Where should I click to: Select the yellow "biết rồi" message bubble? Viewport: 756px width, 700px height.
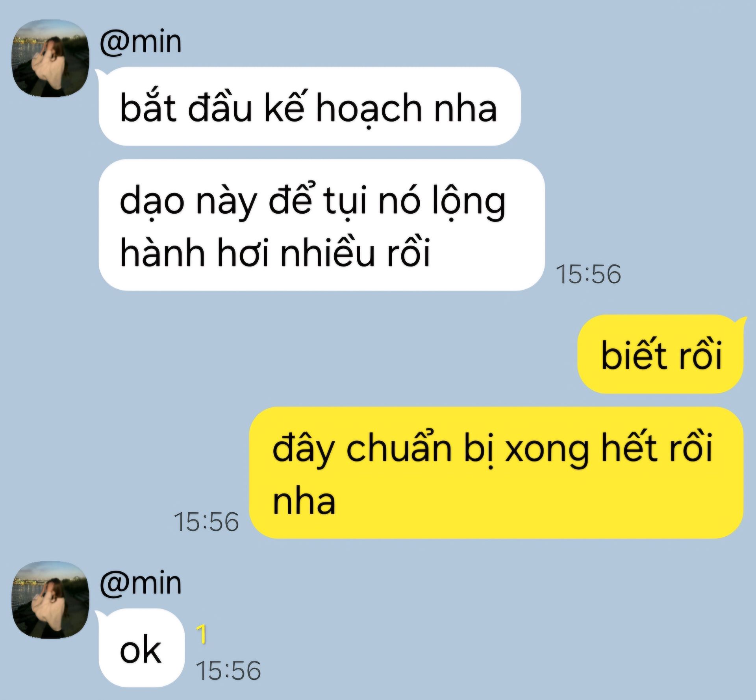660,354
